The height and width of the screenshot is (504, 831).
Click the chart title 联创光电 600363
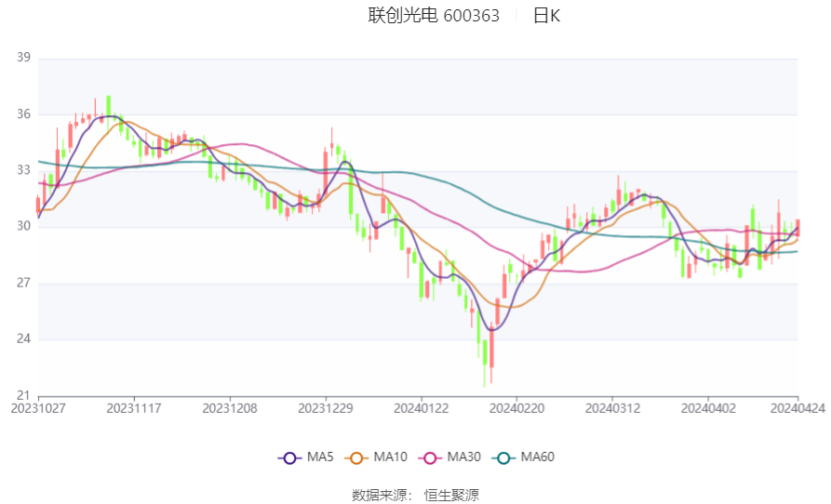point(434,16)
